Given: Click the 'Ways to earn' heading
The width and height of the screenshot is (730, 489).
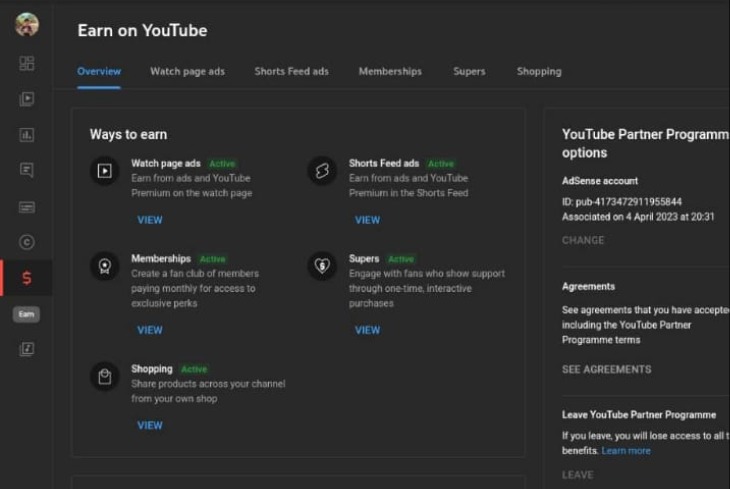Looking at the screenshot, I should (x=128, y=135).
